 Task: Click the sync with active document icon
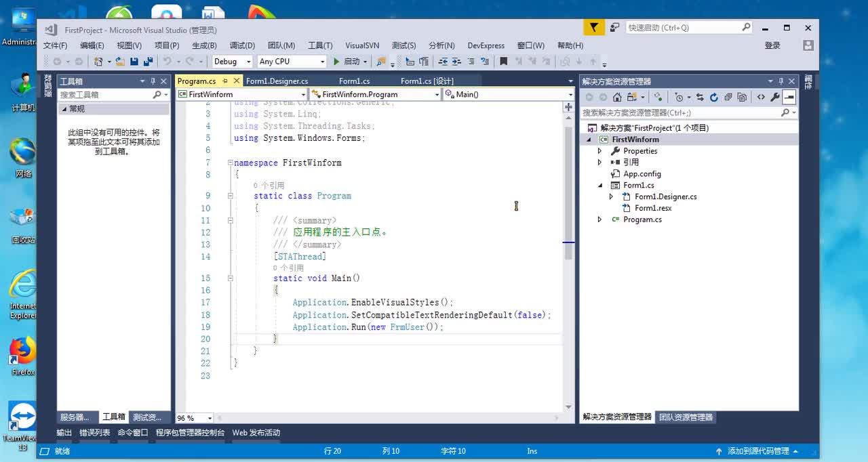(x=700, y=98)
